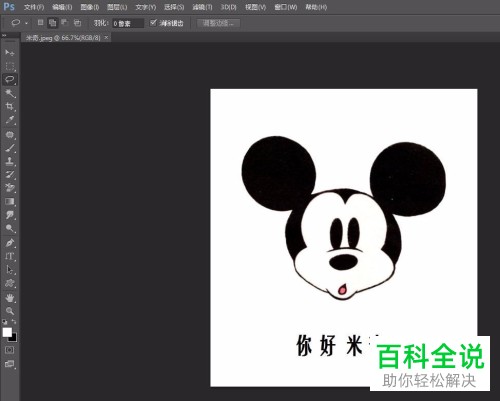500x401 pixels.
Task: Choose Add to Selection mode
Action: pos(52,23)
